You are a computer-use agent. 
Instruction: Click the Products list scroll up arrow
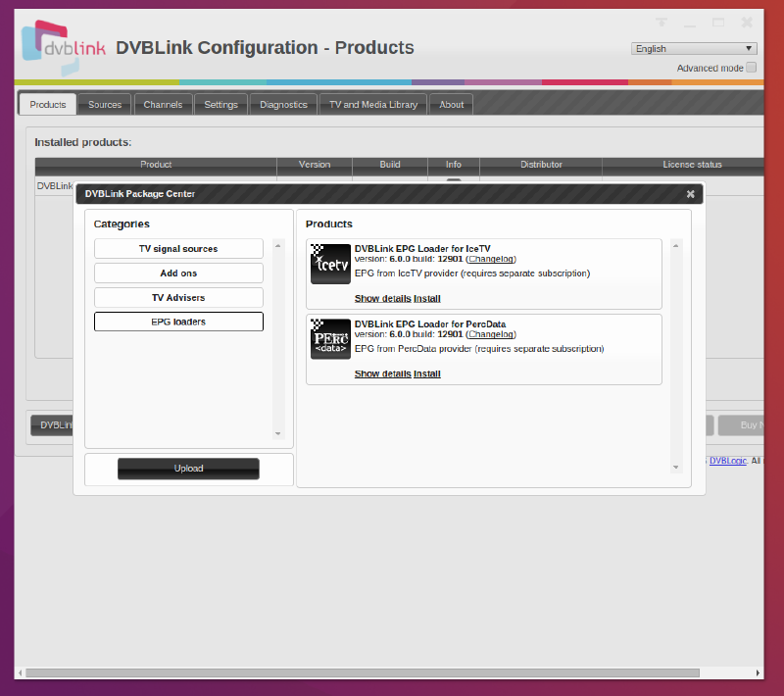(x=675, y=246)
